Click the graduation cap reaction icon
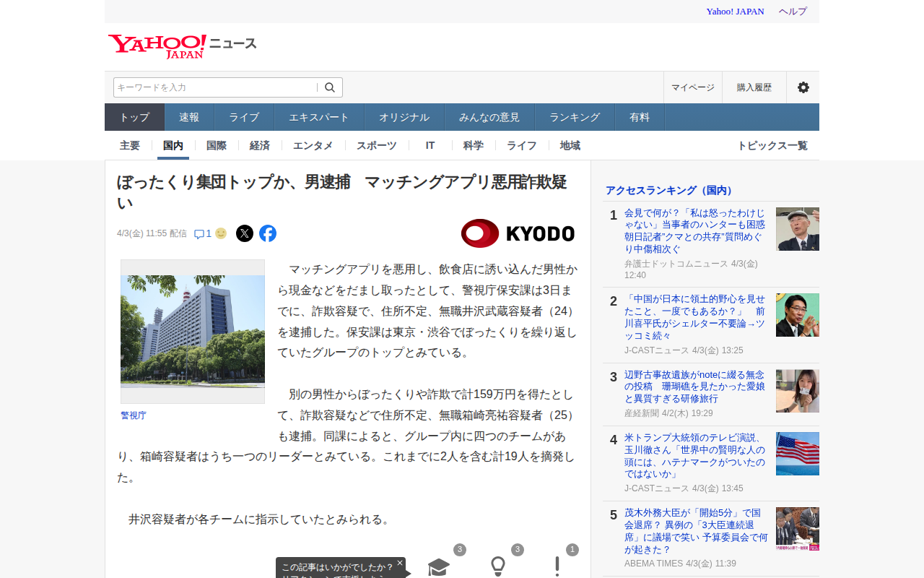924x578 pixels. [439, 567]
